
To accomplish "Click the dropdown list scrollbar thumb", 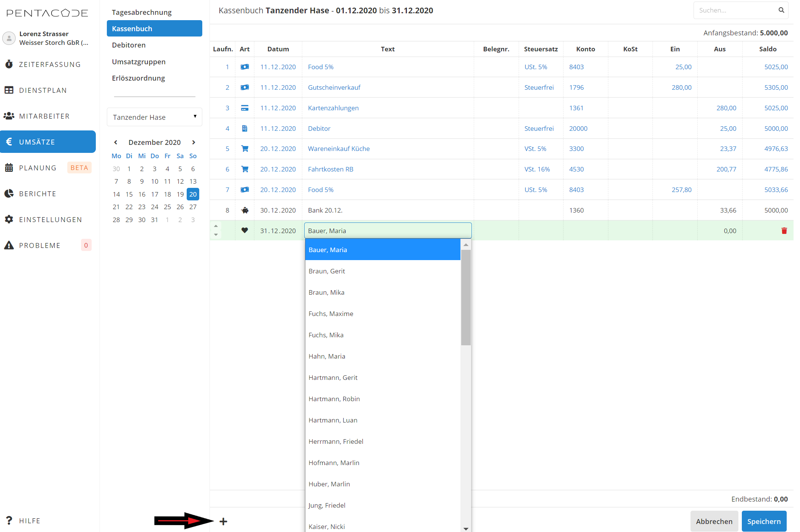I will pos(466,297).
